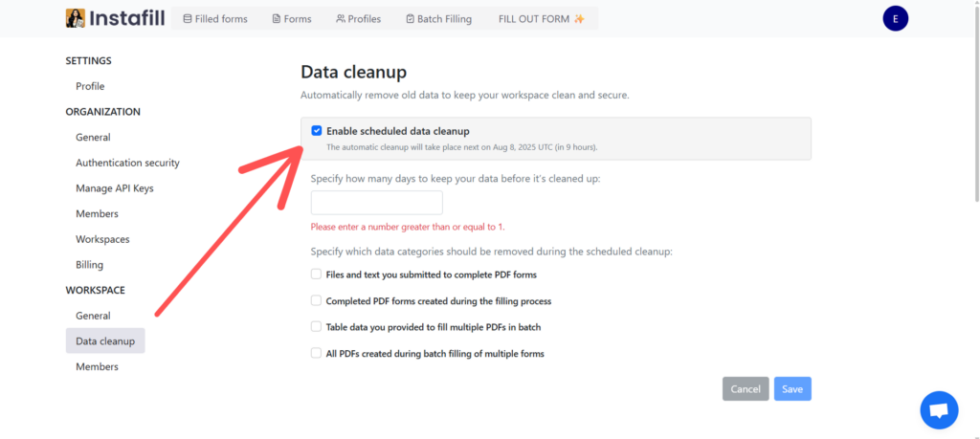The height and width of the screenshot is (439, 980).
Task: Focus the days to keep data input field
Action: (377, 203)
